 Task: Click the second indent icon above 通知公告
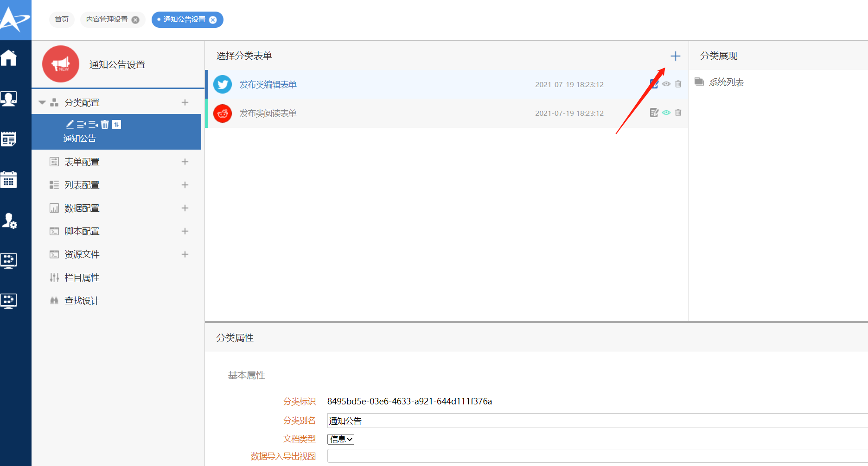tap(93, 124)
